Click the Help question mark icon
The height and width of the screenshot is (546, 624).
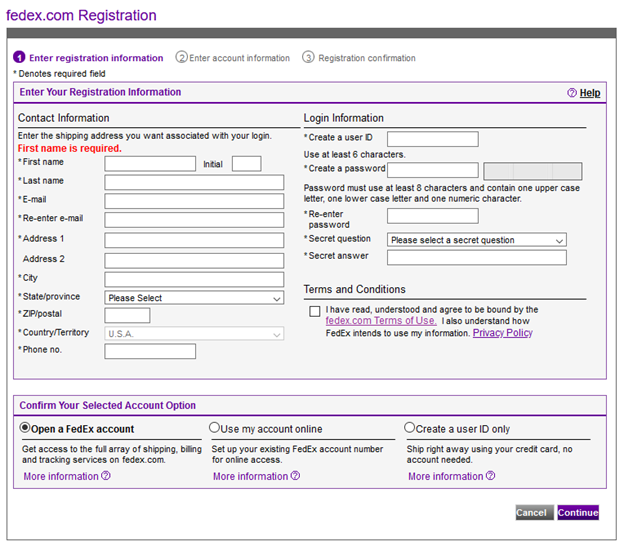point(572,93)
